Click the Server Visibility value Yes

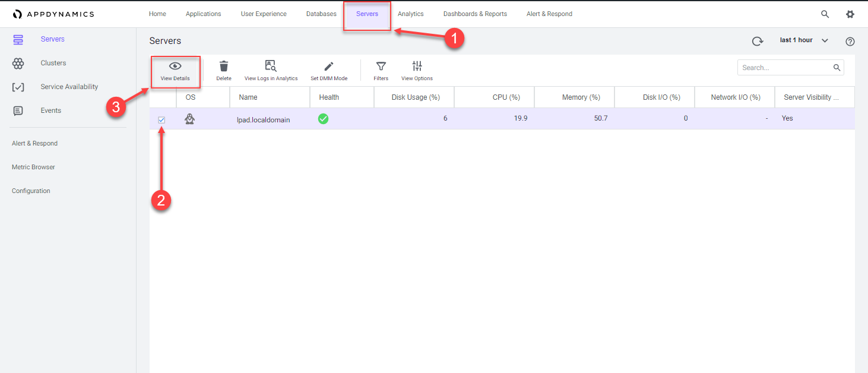(x=787, y=118)
